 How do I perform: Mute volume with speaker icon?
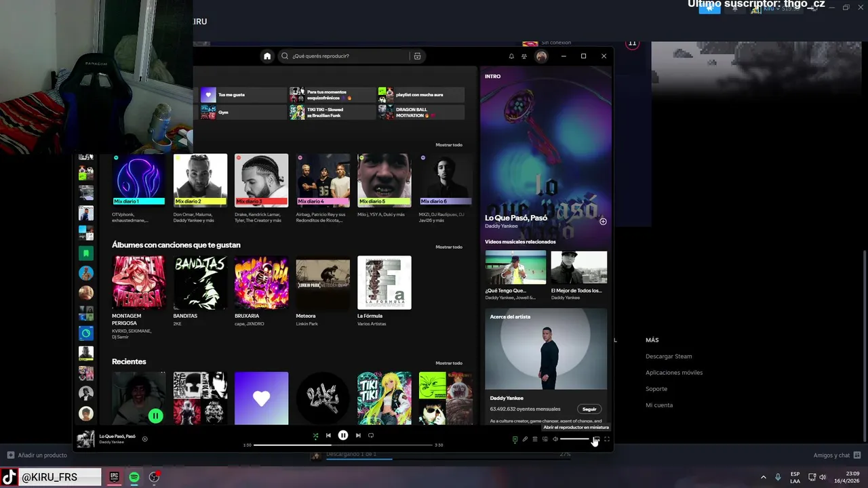click(555, 439)
